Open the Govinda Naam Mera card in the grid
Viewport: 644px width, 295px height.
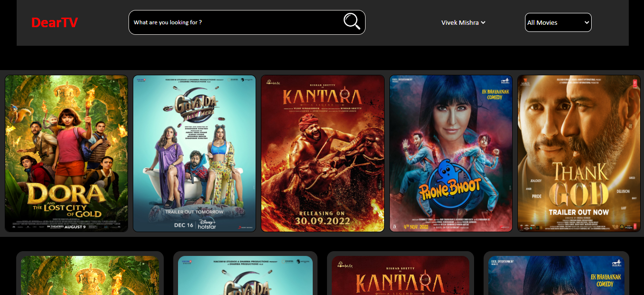245,274
